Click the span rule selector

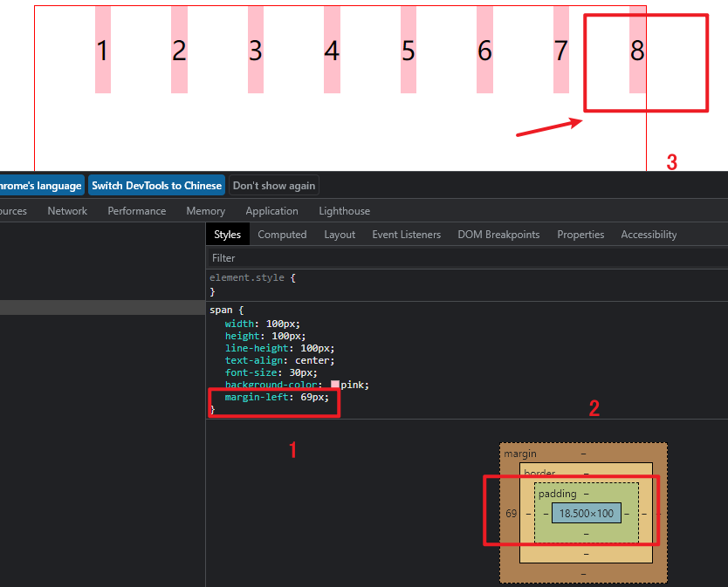(x=221, y=310)
